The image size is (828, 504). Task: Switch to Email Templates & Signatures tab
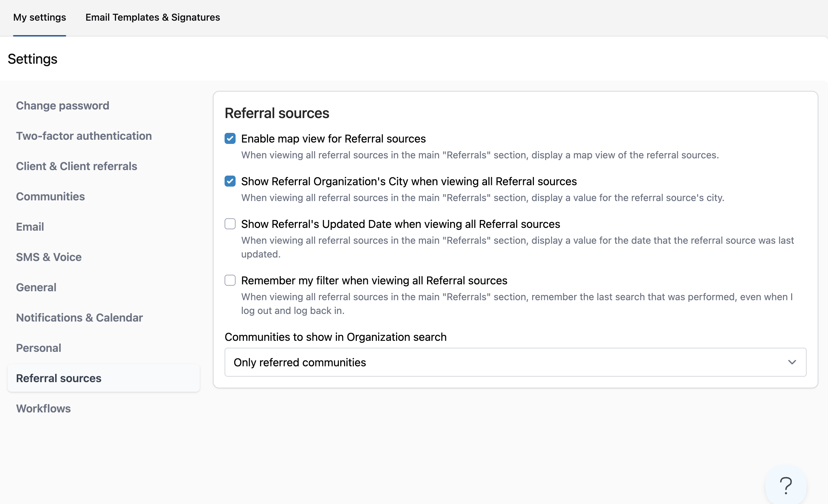coord(153,17)
